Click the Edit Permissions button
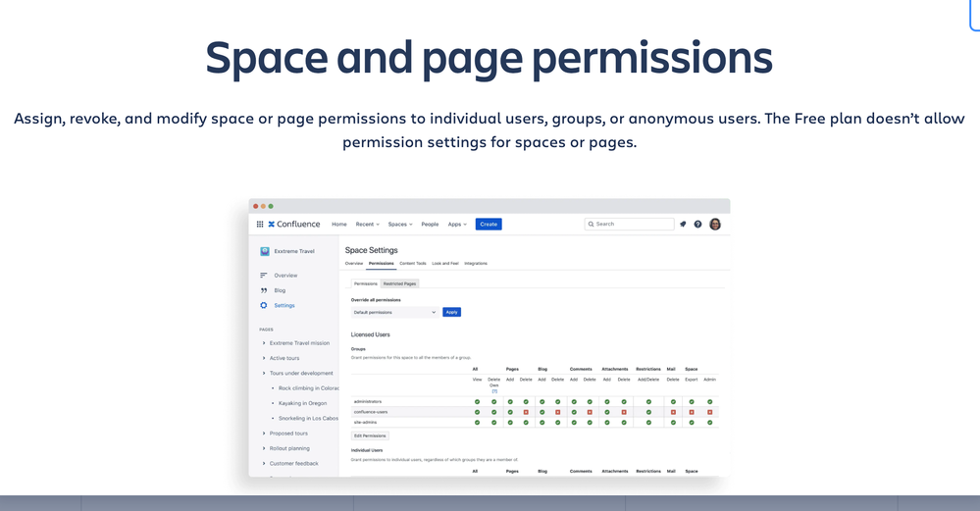The height and width of the screenshot is (511, 980). pos(370,436)
